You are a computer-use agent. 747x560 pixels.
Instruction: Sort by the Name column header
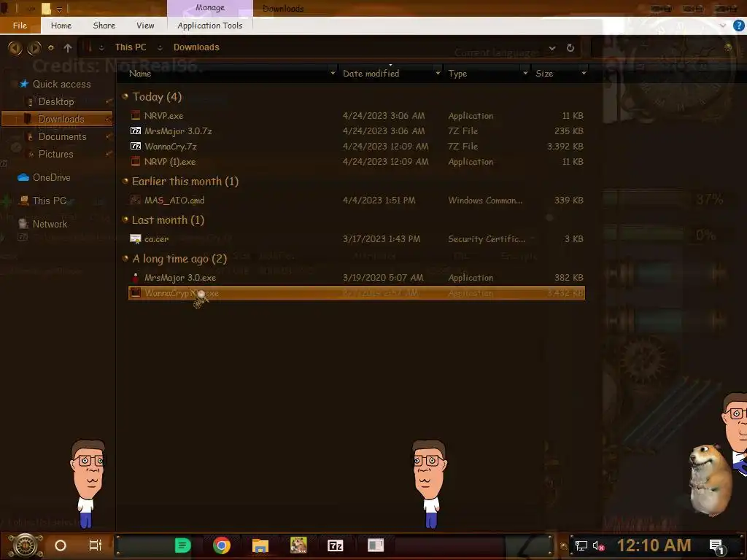click(140, 74)
